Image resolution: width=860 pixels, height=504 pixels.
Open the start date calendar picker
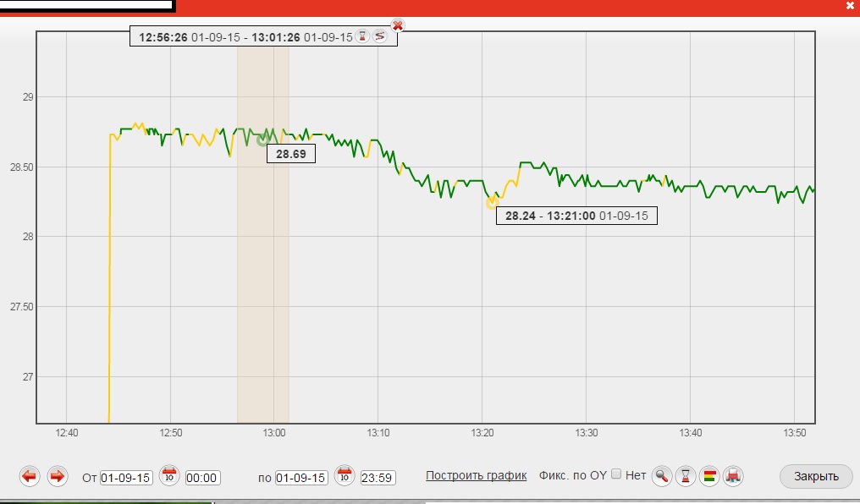169,476
